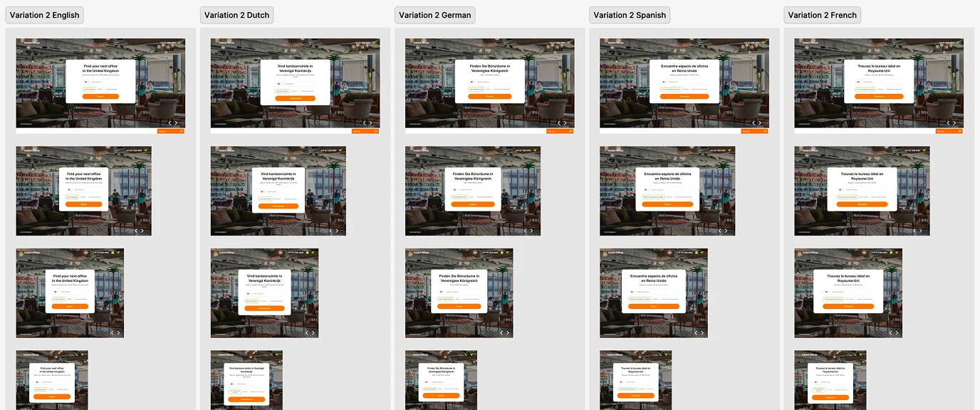Select Coworking chip in English first frame
Screen dimensions: 980x410
(112, 89)
